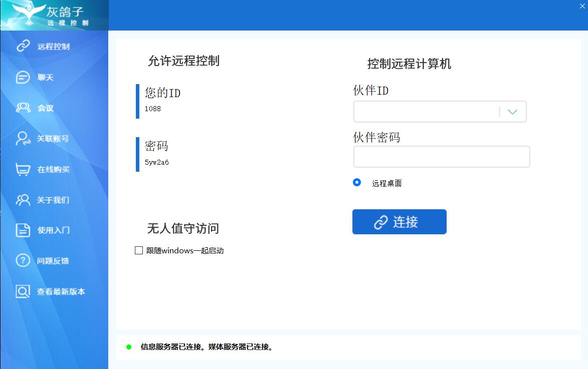Select the remote control link icon
The image size is (588, 369).
tap(24, 46)
